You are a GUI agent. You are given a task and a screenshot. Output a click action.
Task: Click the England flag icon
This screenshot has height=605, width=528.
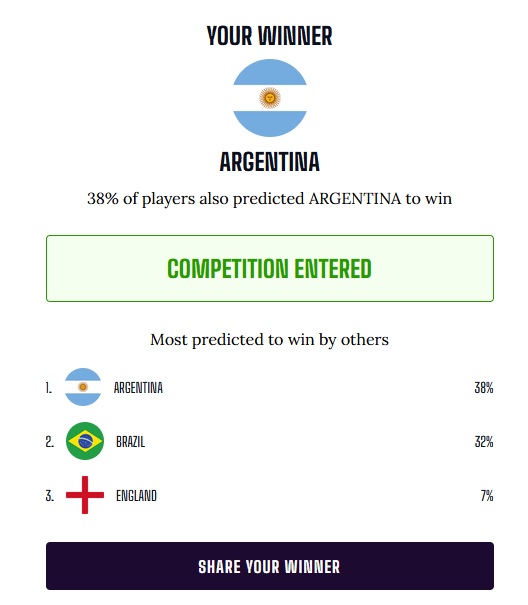[85, 495]
